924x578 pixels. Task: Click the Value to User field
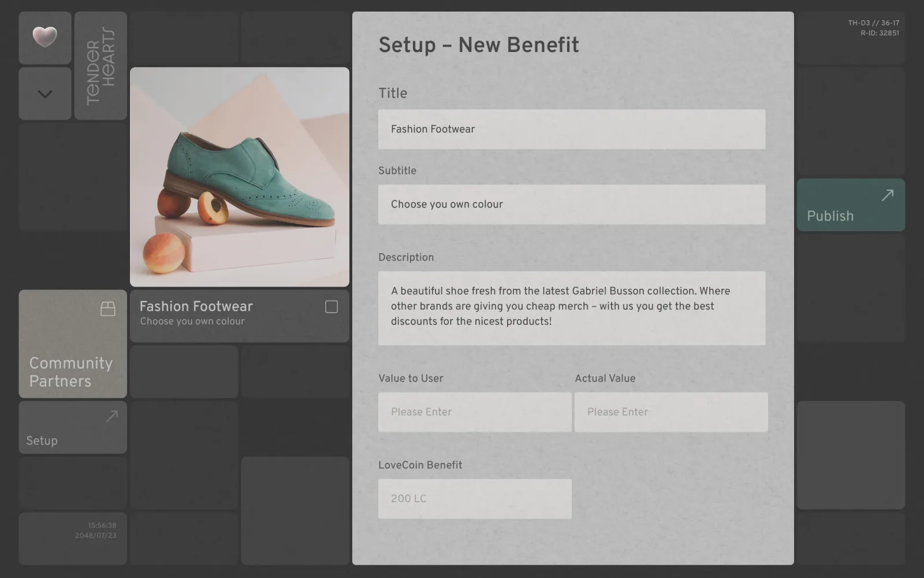pyautogui.click(x=475, y=412)
